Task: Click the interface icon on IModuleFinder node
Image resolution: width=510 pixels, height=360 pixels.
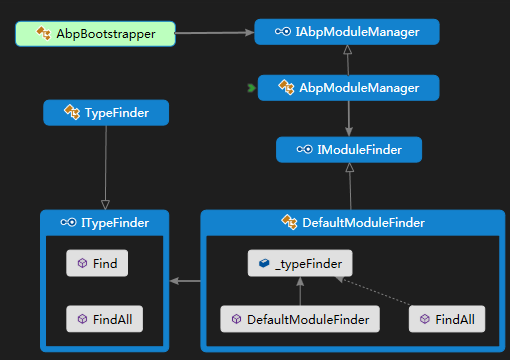Action: click(304, 149)
